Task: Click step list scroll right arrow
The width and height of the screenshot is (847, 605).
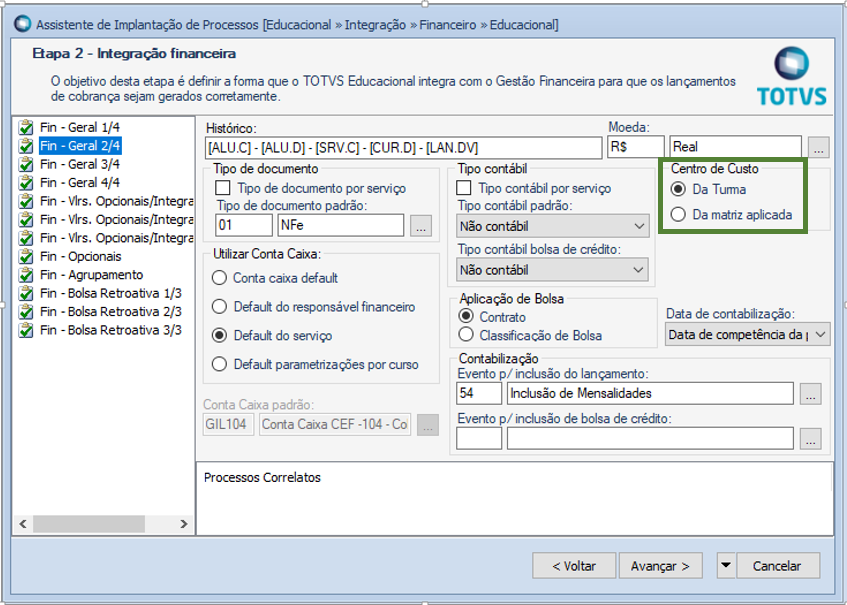Action: tap(184, 523)
